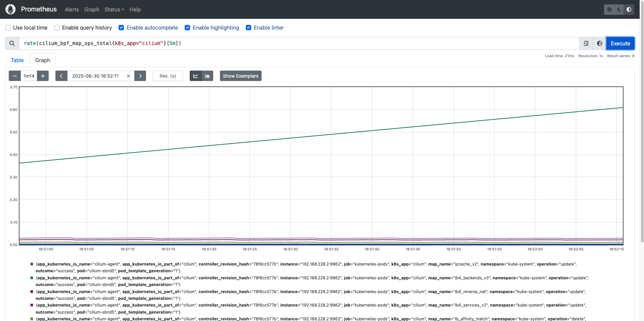644x321 pixels.
Task: Click the Load time: 21ms text
Action: 559,56
